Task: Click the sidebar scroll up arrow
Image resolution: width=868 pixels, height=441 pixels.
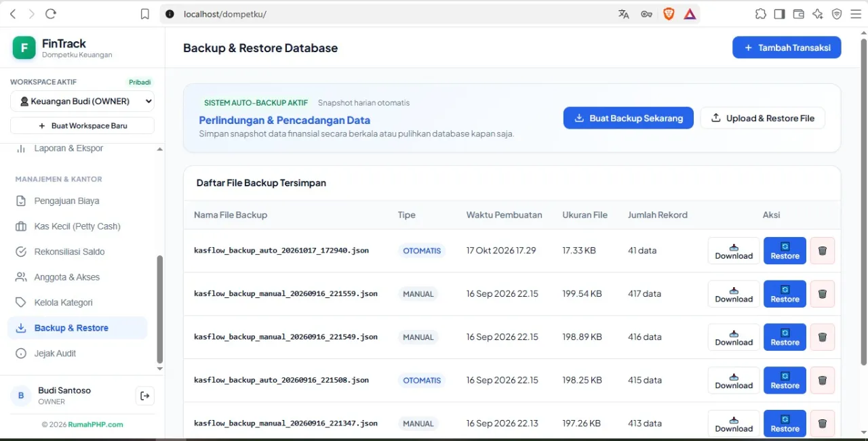Action: click(x=160, y=149)
